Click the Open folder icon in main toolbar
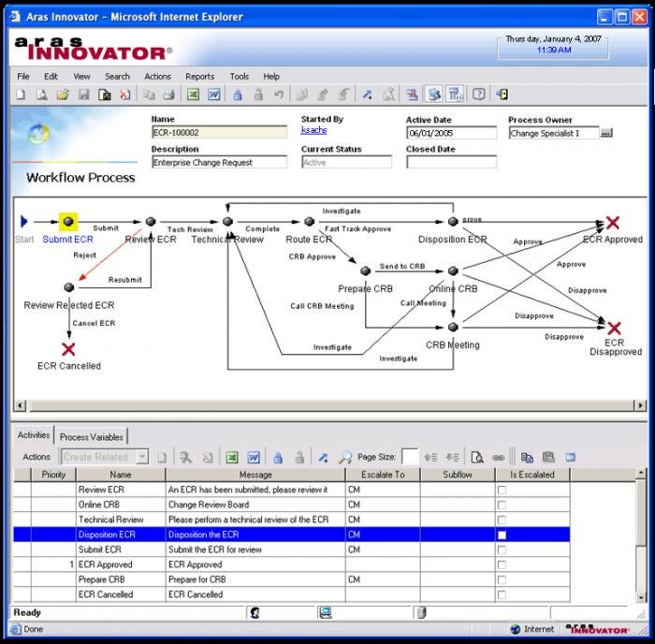This screenshot has height=644, width=655. click(x=63, y=95)
